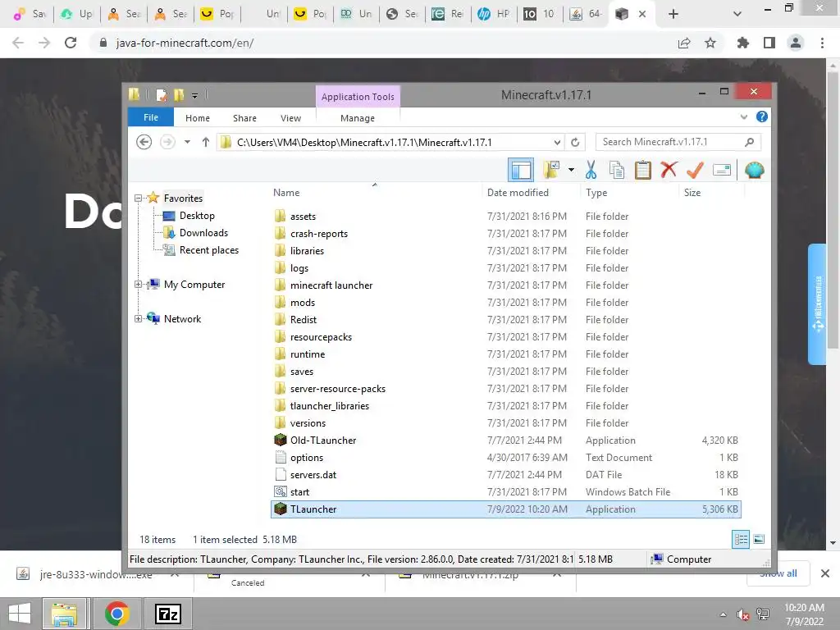Expand the Explorer ribbon chevron
Screen dimensions: 840x630
pyautogui.click(x=743, y=116)
